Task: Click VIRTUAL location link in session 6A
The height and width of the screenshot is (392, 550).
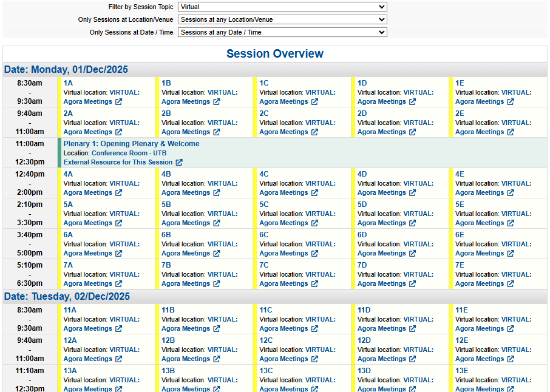Action: tap(124, 244)
